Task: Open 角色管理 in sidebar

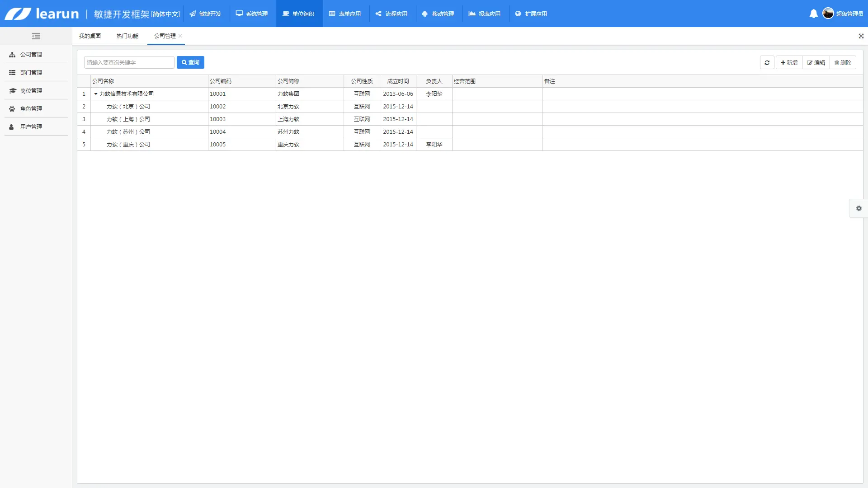Action: click(31, 108)
